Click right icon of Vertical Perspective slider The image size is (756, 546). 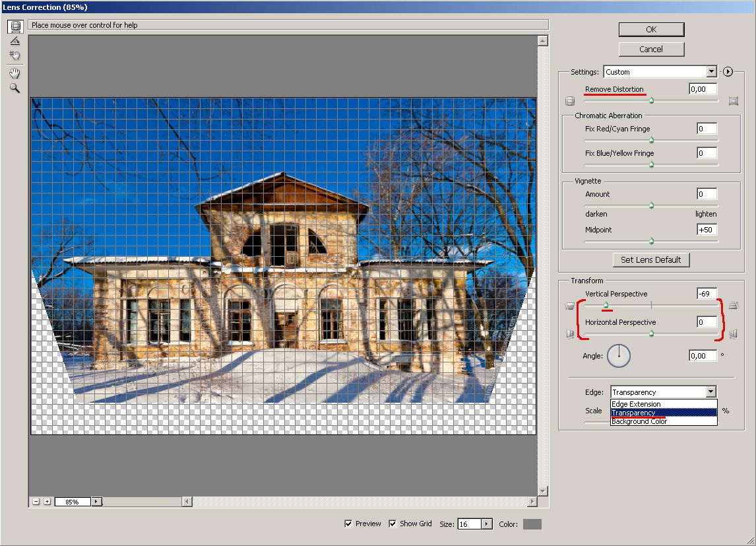click(734, 305)
